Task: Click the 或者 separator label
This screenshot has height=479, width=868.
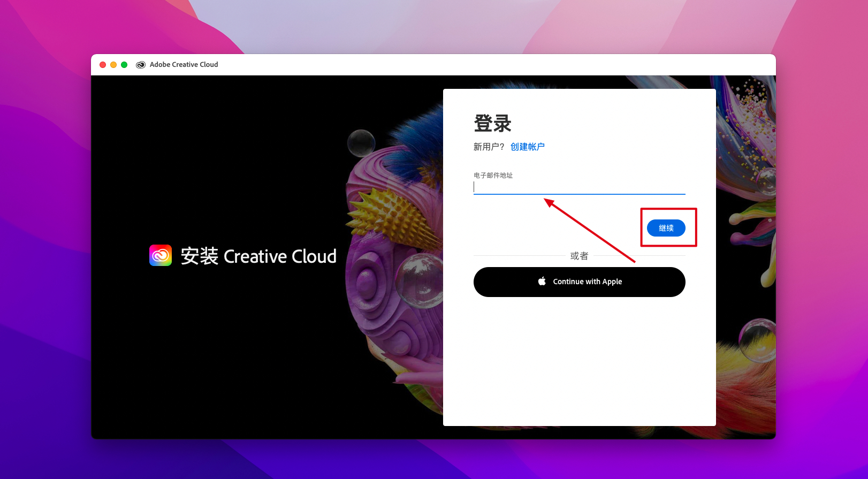Action: (x=579, y=256)
